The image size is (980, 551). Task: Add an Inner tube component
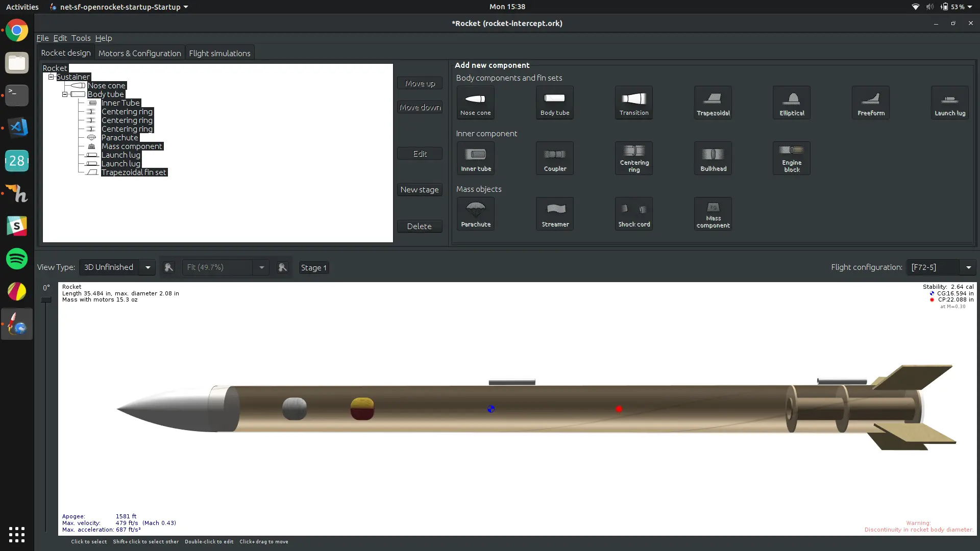475,158
